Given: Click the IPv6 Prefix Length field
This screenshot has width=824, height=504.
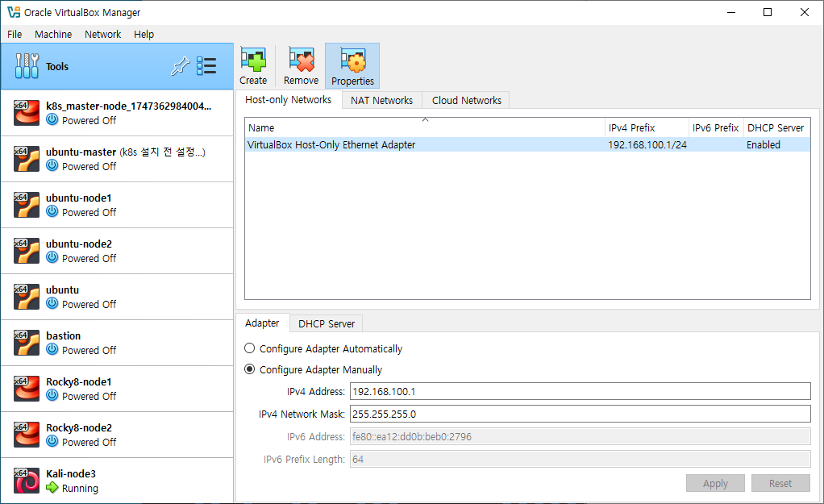Looking at the screenshot, I should pos(581,460).
